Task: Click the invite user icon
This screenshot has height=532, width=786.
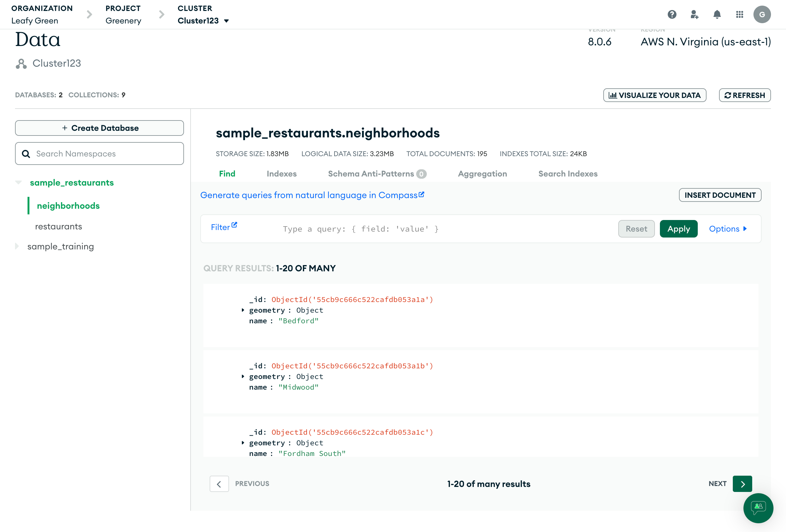Action: (694, 14)
